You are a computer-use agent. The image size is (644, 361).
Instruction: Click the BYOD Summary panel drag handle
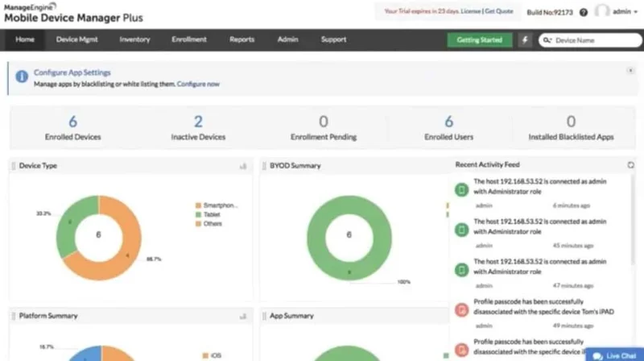click(264, 166)
